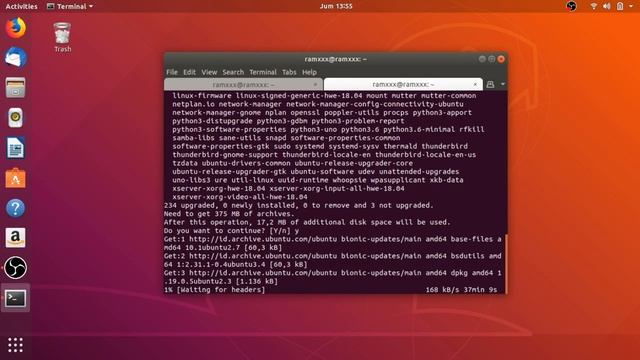
Task: Click the 'xserver-xorg-video-all-hwe-18.04' package text
Action: pos(240,197)
